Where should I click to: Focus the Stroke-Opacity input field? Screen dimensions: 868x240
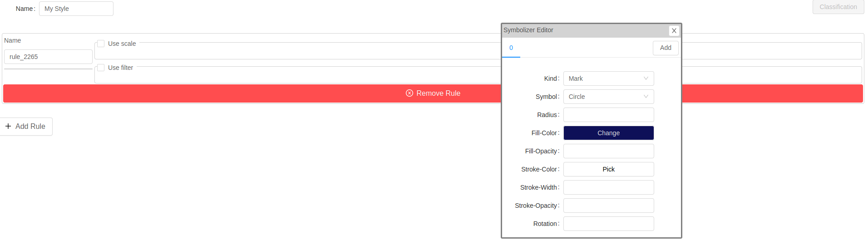point(608,206)
